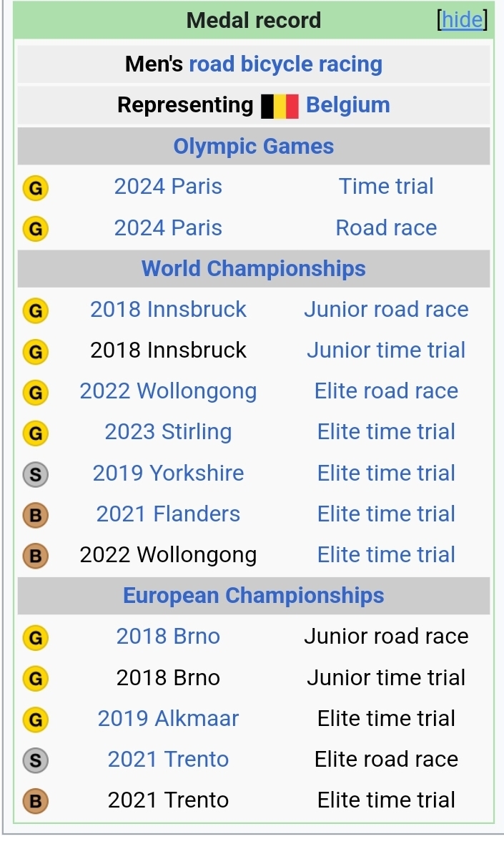This screenshot has width=504, height=844.
Task: Follow the Olympic Road race event link
Action: [x=386, y=228]
